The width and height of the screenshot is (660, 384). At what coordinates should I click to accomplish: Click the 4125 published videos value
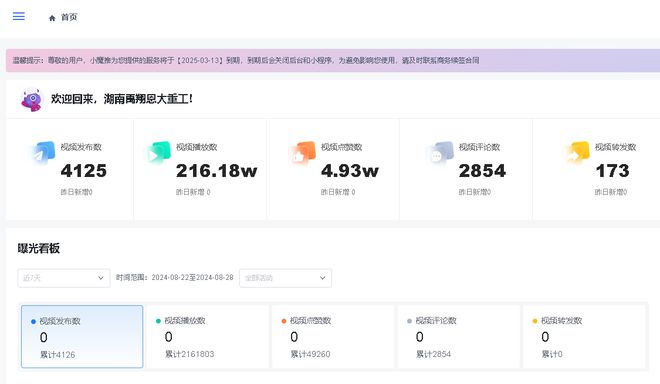tap(84, 171)
